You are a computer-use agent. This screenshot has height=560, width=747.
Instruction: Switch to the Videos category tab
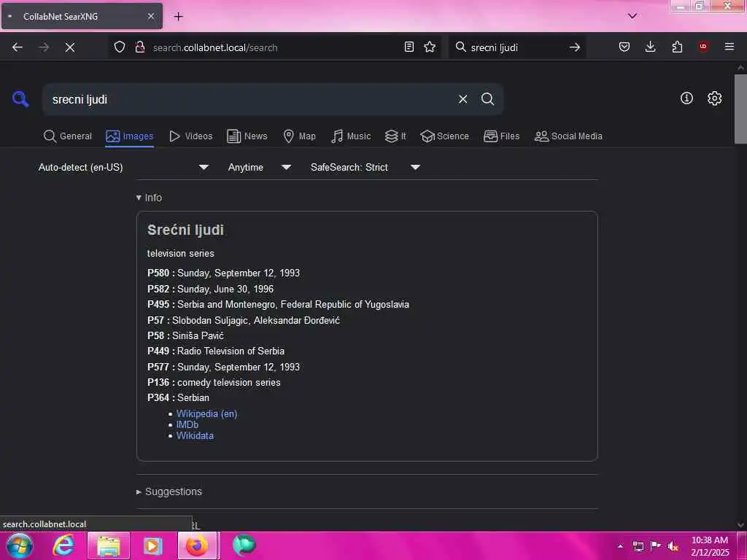pos(191,136)
